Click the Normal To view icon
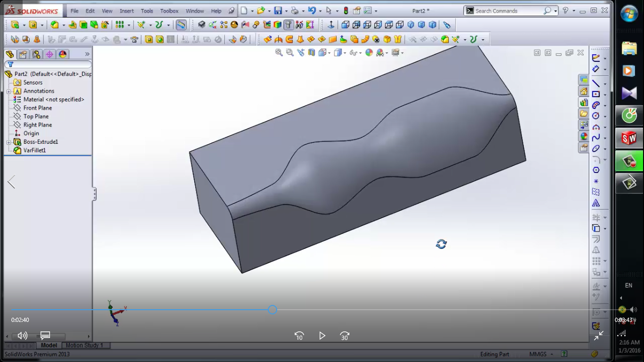The image size is (644, 362). (330, 25)
